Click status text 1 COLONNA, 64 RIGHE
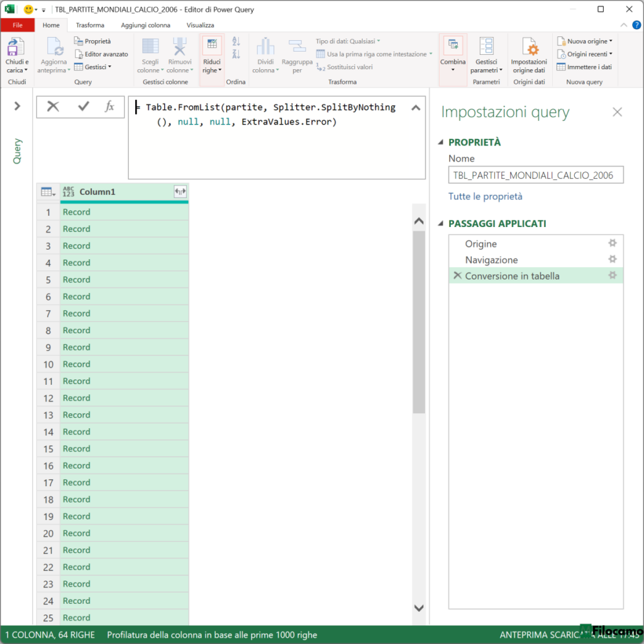Screen dimensions: 644x644 (x=50, y=635)
